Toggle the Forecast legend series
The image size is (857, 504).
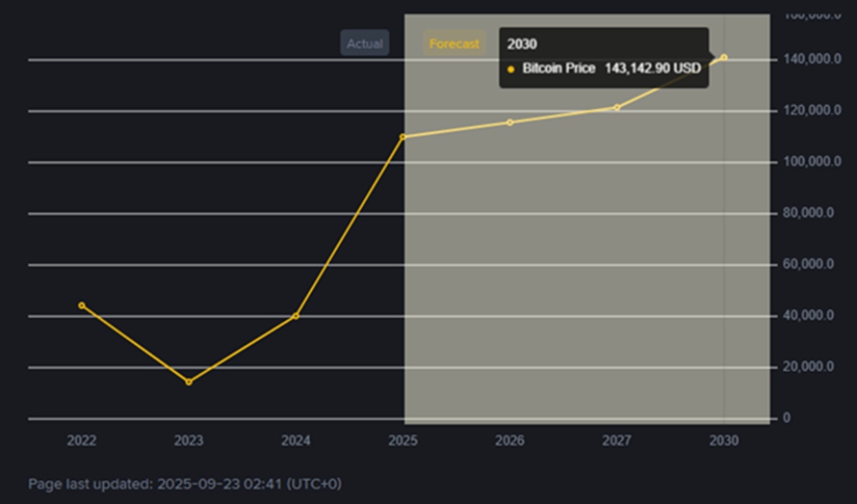453,44
